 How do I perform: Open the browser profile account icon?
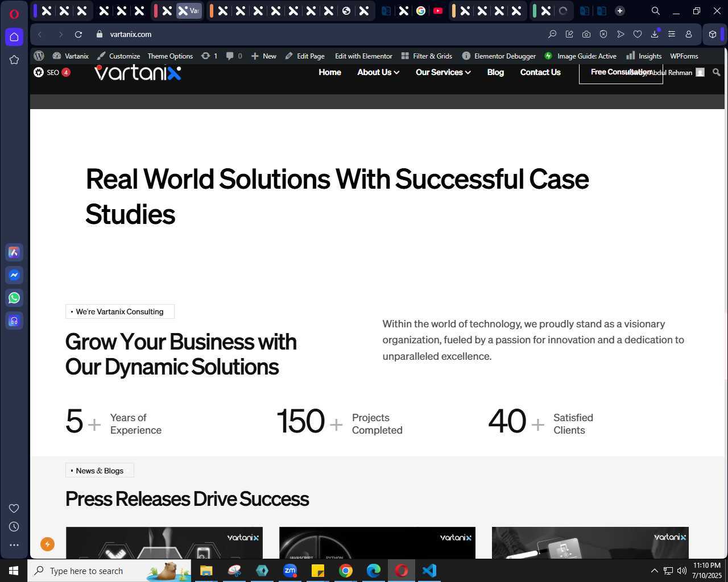coord(689,35)
